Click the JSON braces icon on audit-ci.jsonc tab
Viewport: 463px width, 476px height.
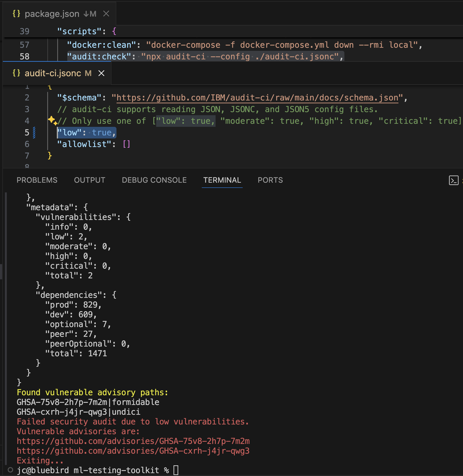point(16,73)
